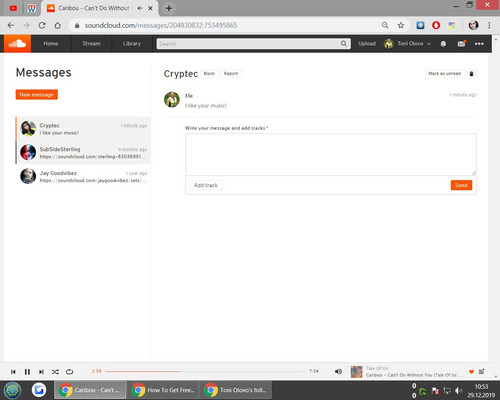
Task: Send the message with Send button
Action: pos(461,185)
